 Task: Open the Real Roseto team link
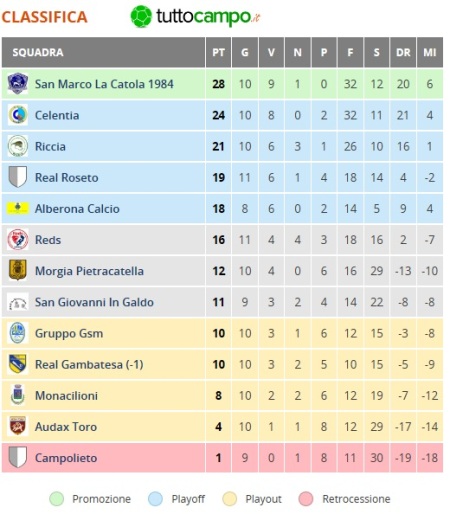(x=67, y=178)
